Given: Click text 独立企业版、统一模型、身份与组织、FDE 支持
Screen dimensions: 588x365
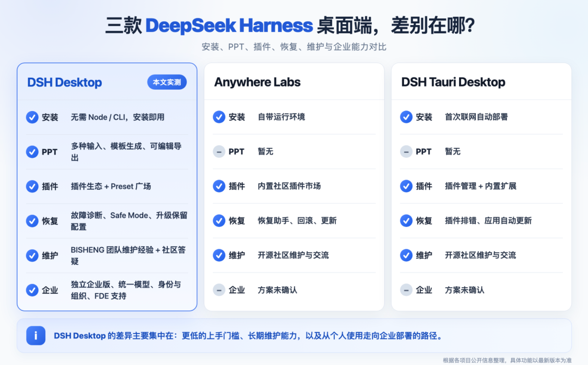Looking at the screenshot, I should point(126,290).
